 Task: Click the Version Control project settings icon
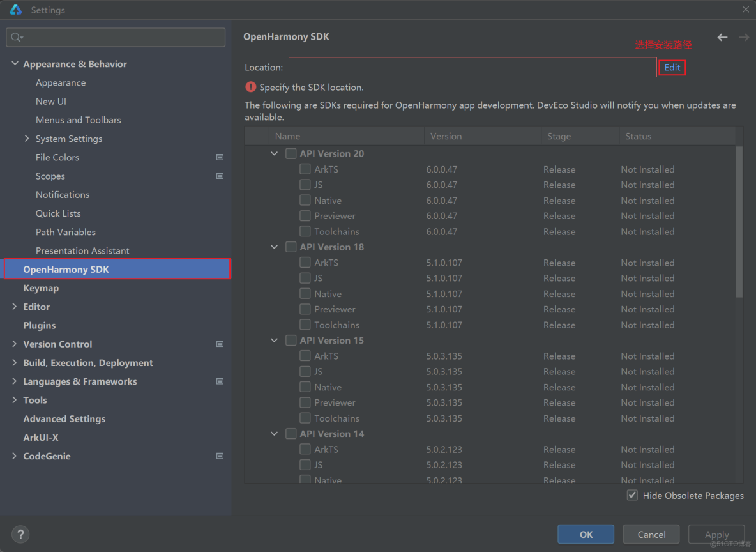point(220,344)
